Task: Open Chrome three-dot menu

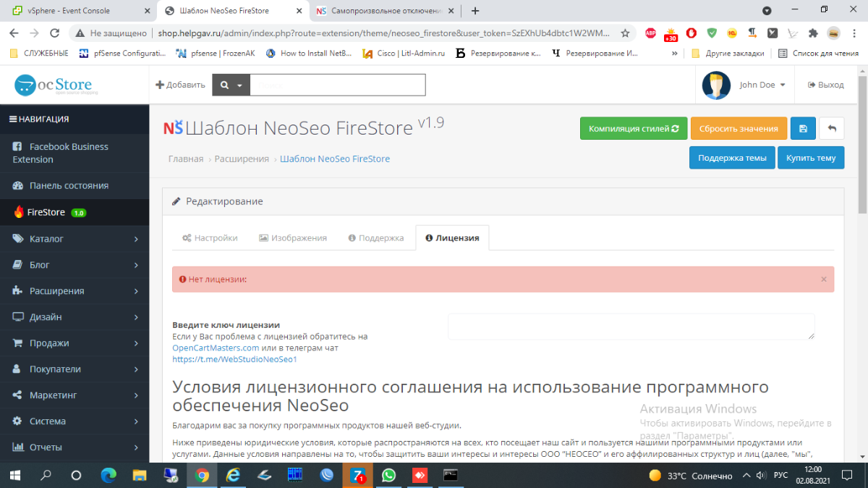Action: [x=854, y=33]
